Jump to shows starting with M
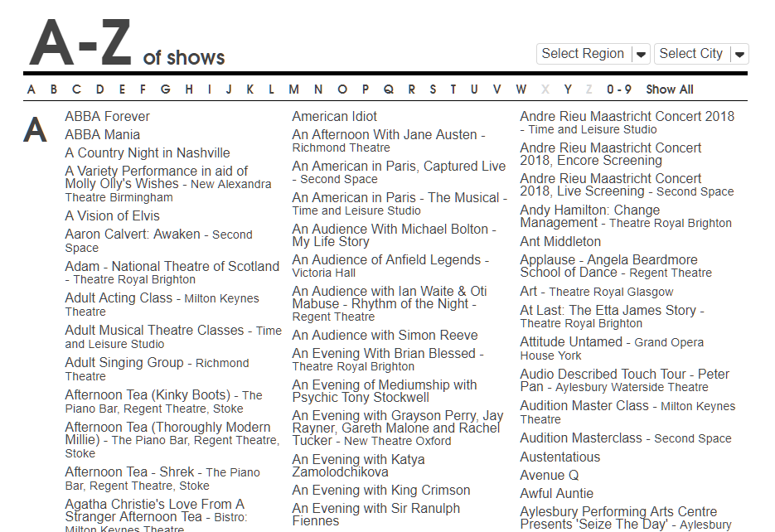 (x=293, y=89)
